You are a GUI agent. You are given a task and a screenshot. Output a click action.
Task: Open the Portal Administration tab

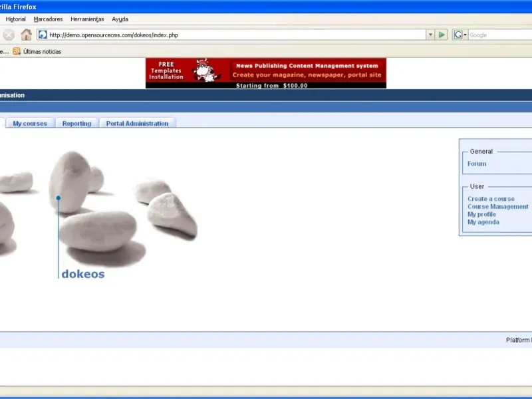(137, 124)
